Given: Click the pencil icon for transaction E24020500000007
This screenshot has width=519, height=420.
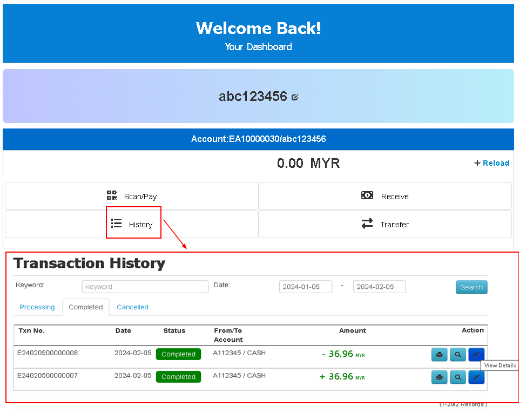Looking at the screenshot, I should pos(476,377).
